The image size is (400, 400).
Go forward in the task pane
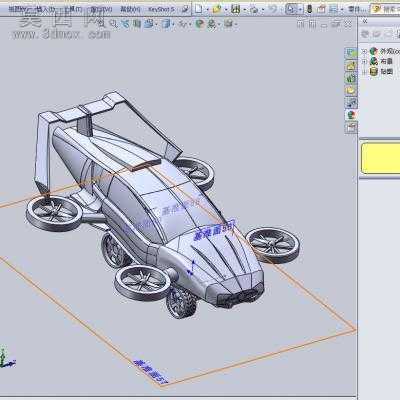(x=377, y=34)
